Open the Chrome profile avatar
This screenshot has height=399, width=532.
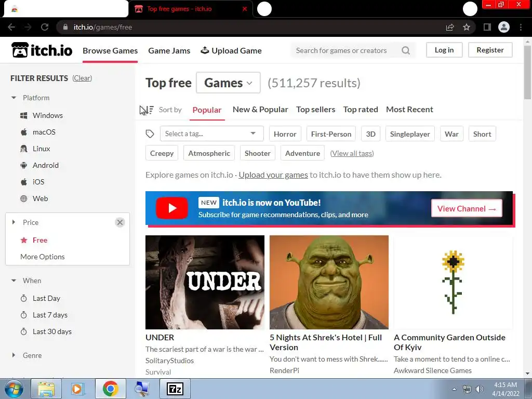point(504,27)
